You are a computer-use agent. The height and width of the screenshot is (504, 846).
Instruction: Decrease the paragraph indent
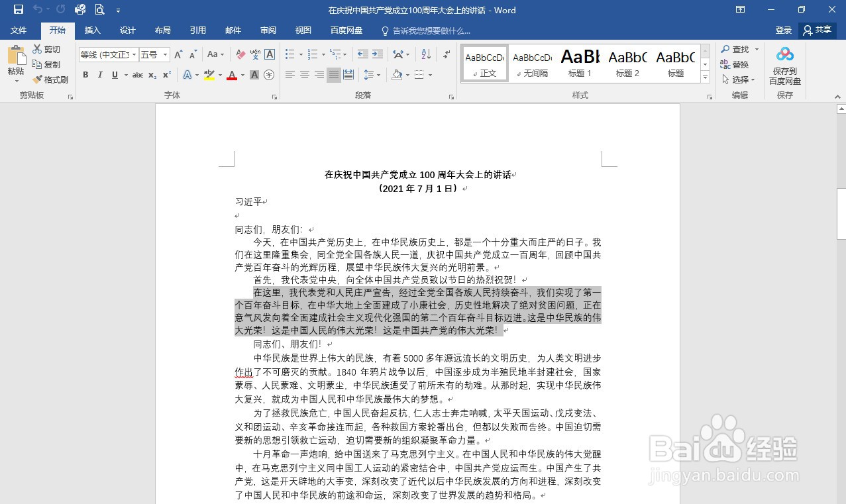coord(362,54)
